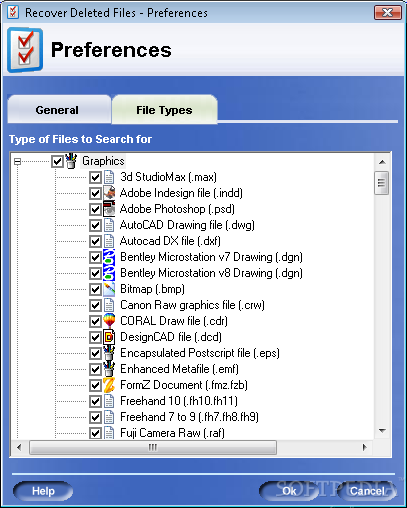Screen dimensions: 407x508
Task: Click the Ok button
Action: click(289, 491)
